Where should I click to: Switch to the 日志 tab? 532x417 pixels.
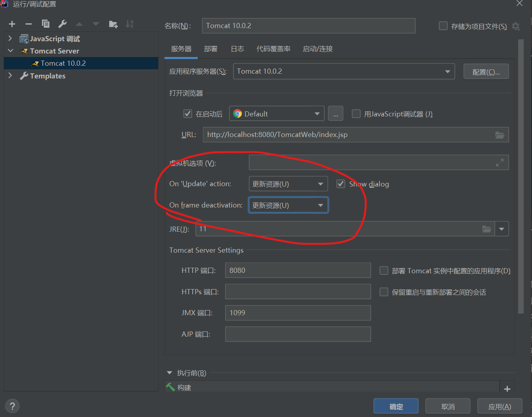[237, 49]
